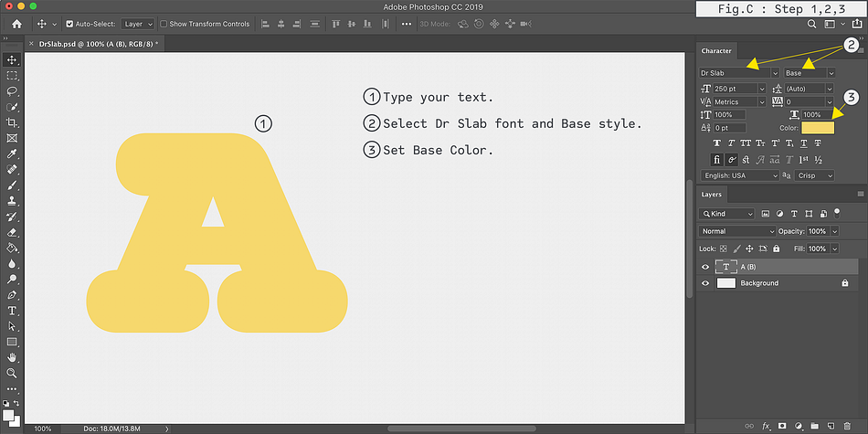The width and height of the screenshot is (868, 434).
Task: Switch to the Layers panel tab
Action: pyautogui.click(x=712, y=195)
